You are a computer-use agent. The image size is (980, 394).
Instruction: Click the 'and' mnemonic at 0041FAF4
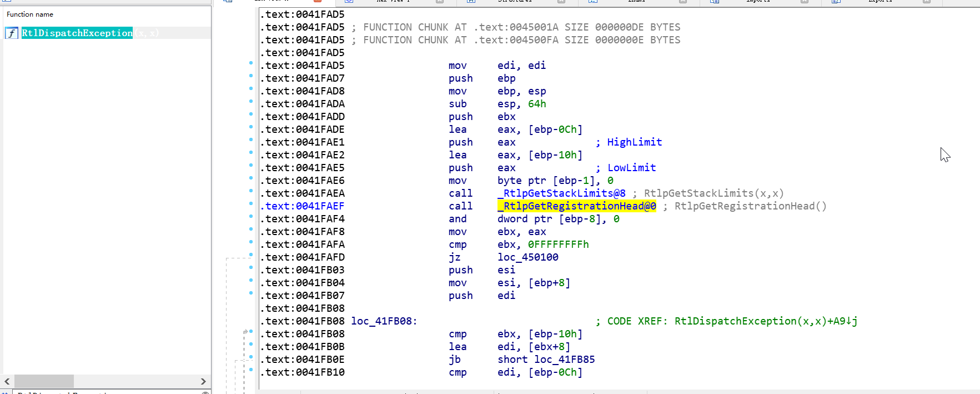tap(458, 219)
